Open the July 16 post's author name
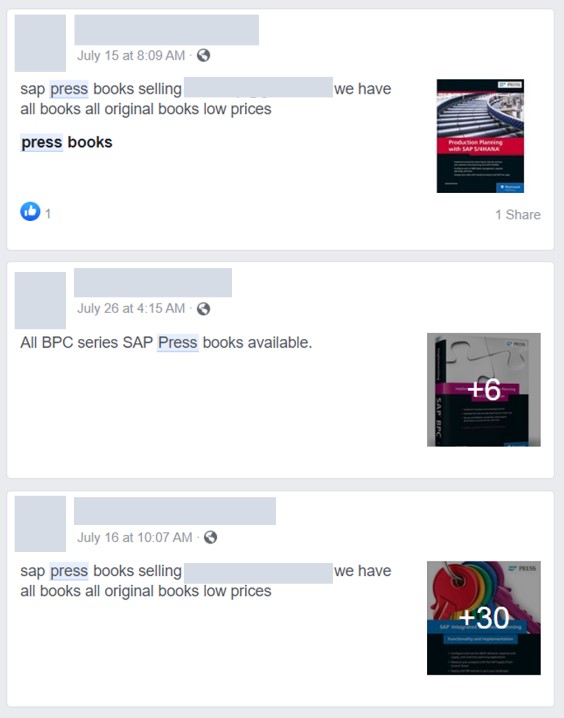The height and width of the screenshot is (718, 564). [175, 511]
